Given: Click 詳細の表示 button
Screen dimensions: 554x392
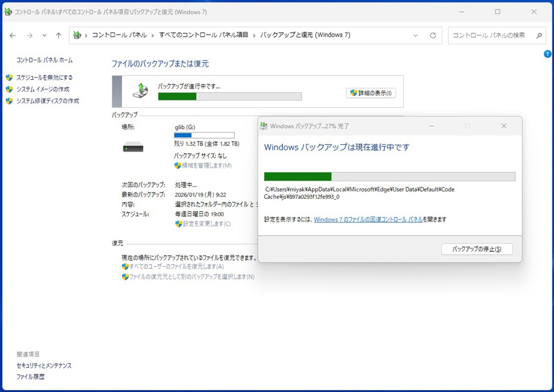Looking at the screenshot, I should (x=371, y=93).
